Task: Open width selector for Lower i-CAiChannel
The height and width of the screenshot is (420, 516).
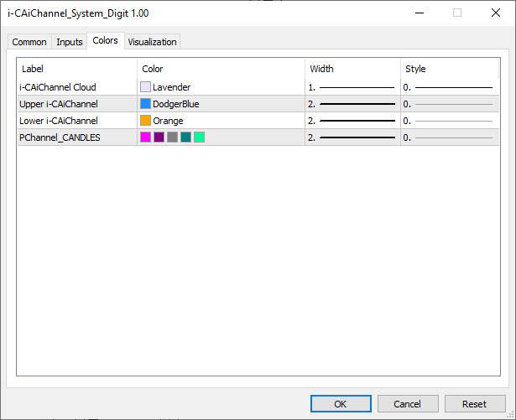Action: [352, 121]
